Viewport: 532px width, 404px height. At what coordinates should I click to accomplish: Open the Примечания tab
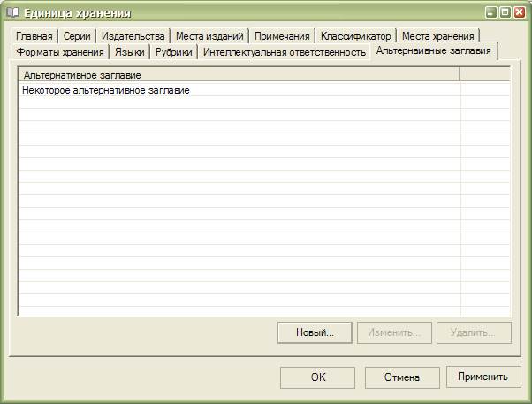pos(282,36)
